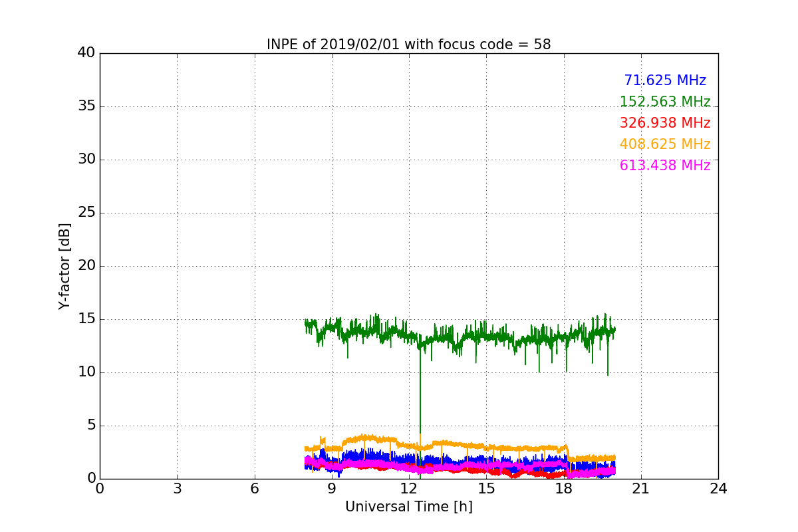Select the 326.938 MHz legend label
798x532 pixels.
pos(665,123)
